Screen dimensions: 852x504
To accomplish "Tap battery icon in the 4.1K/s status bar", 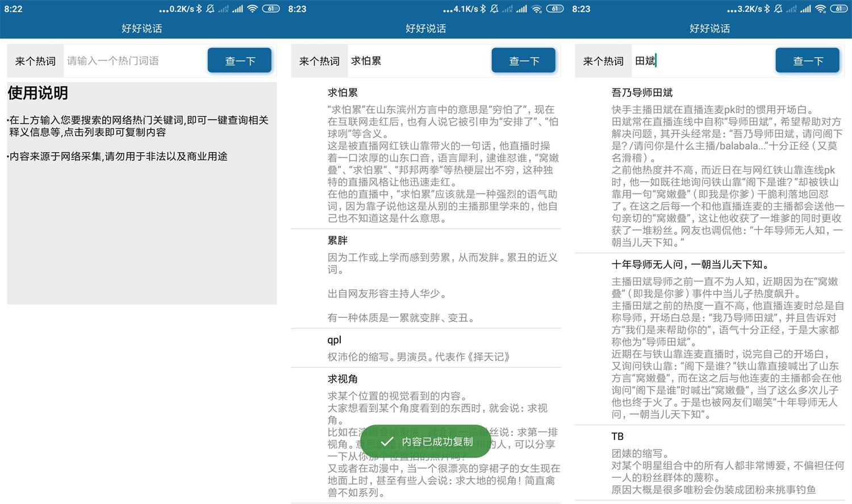I will pyautogui.click(x=554, y=9).
